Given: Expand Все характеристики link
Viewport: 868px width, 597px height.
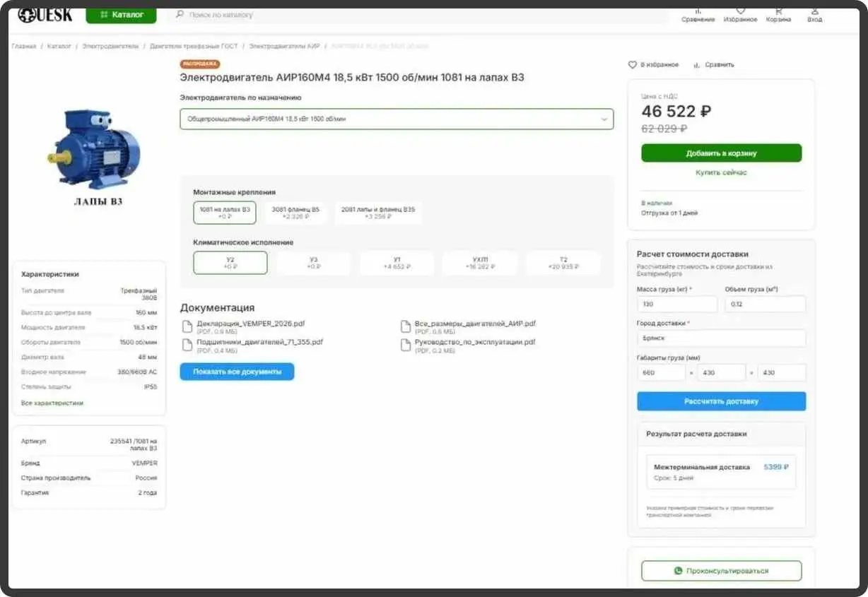Looking at the screenshot, I should (x=52, y=403).
